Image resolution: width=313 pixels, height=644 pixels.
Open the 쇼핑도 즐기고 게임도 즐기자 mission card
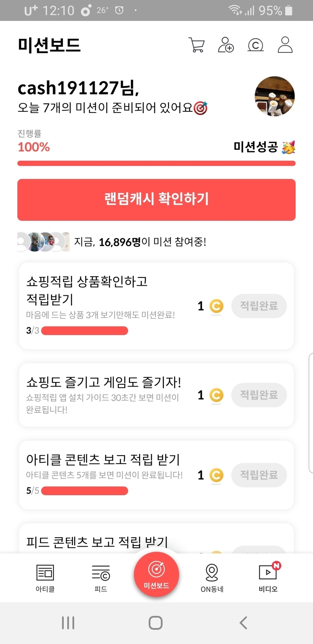(x=104, y=395)
